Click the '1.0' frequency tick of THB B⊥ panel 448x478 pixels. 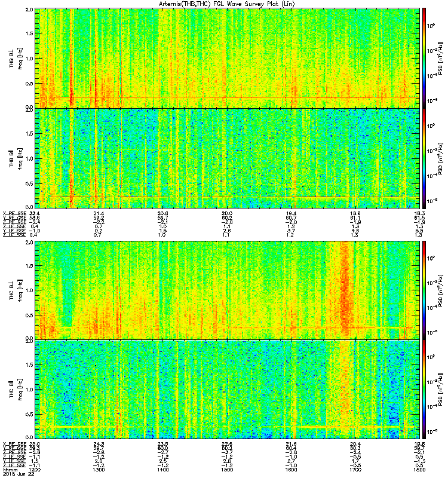(29, 58)
